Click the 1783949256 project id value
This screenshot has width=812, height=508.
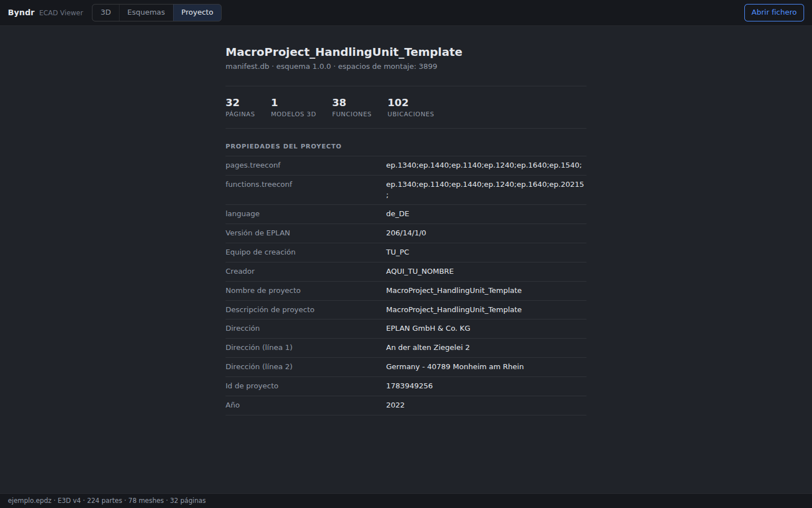pos(409,386)
